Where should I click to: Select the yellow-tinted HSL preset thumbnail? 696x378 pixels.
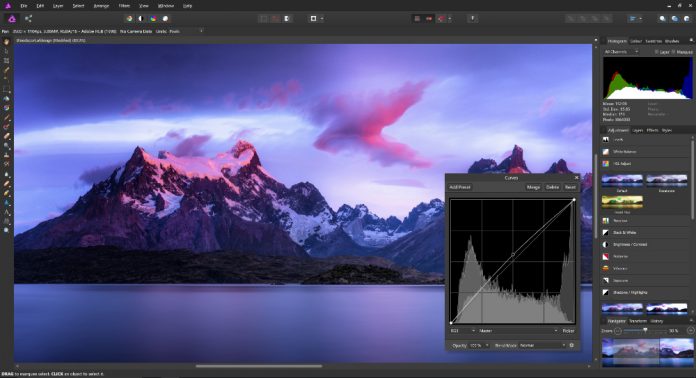pyautogui.click(x=622, y=201)
